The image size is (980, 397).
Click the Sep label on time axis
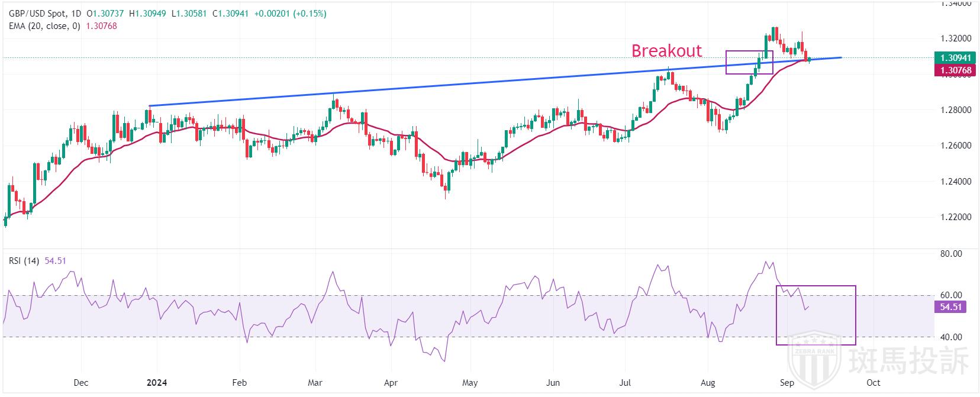[787, 382]
